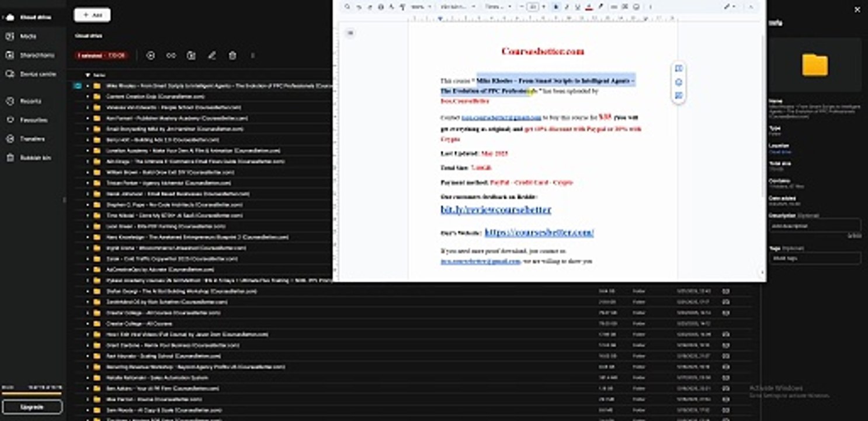Click the spell check icon in document toolbar
Image resolution: width=868 pixels, height=421 pixels.
[391, 7]
